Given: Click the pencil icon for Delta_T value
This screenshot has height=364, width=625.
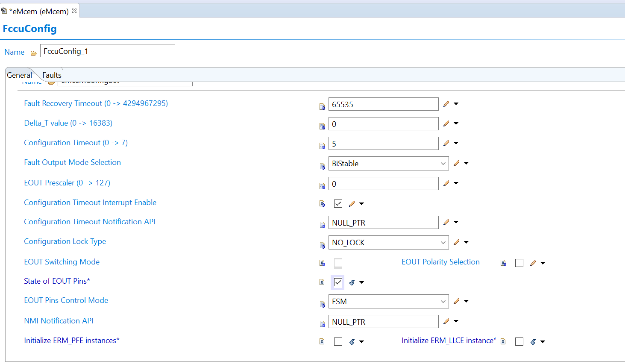Looking at the screenshot, I should (x=446, y=123).
